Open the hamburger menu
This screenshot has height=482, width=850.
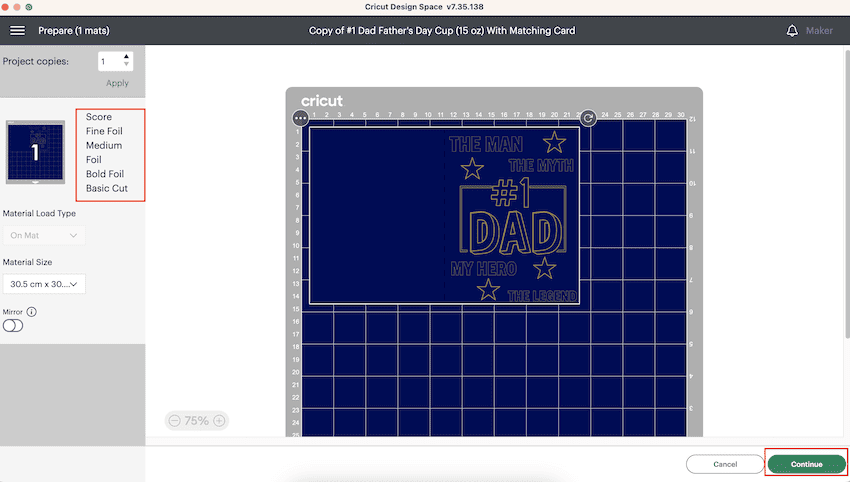click(x=17, y=30)
